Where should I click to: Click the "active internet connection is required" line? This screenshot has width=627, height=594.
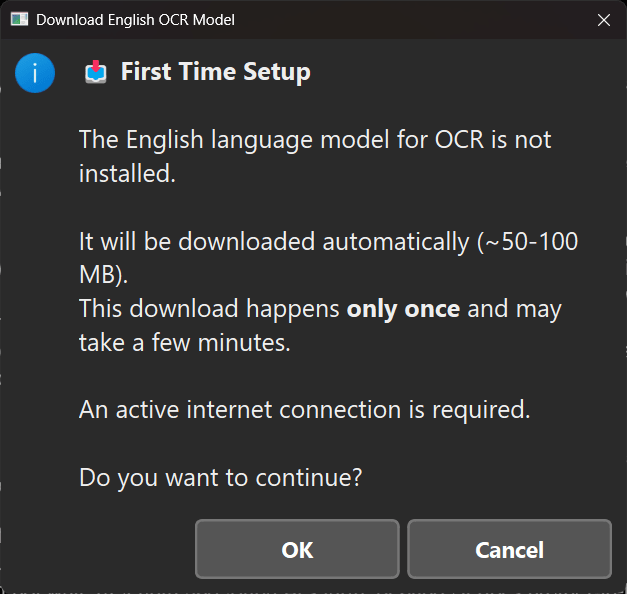point(304,410)
